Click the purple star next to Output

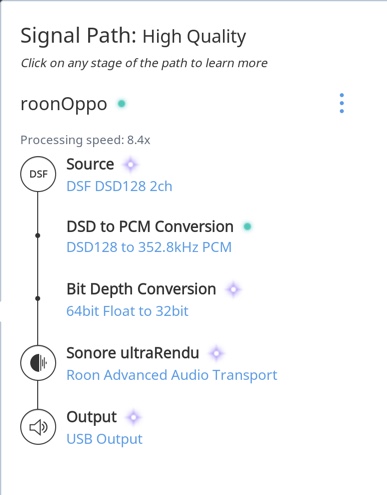[x=134, y=417]
